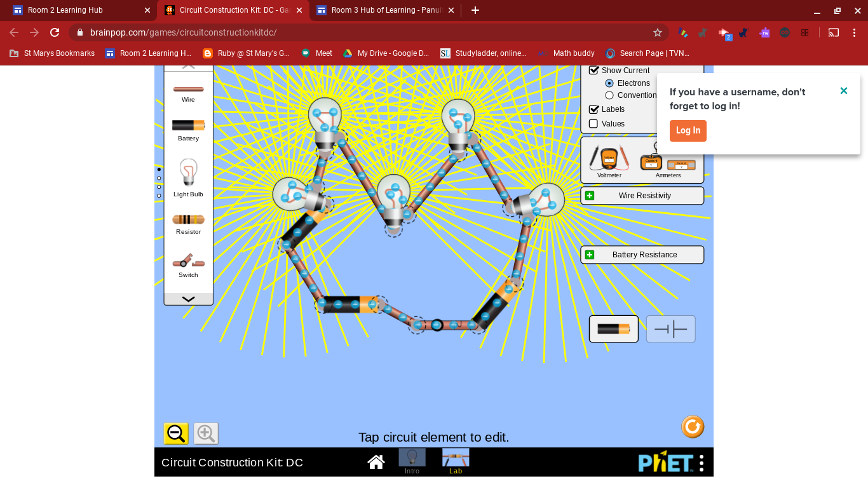The height and width of the screenshot is (488, 868).
Task: Tap the horizontal battery at bottom left
Action: coord(350,304)
